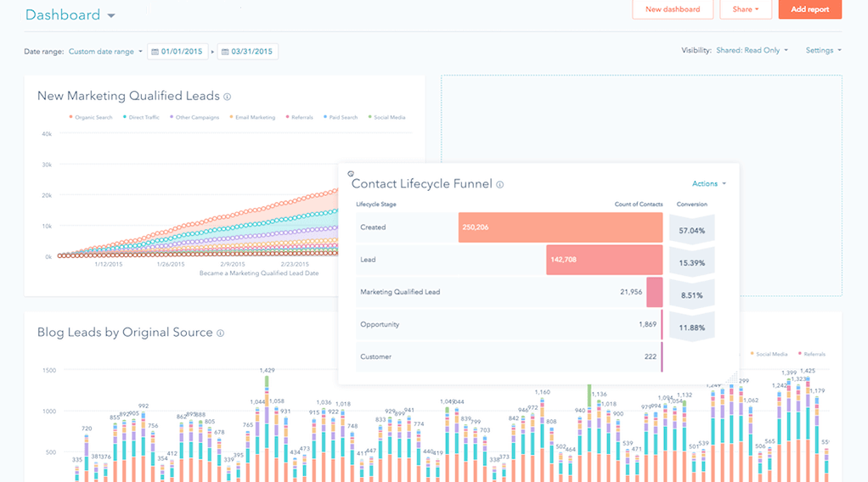The height and width of the screenshot is (482, 868).
Task: Toggle Organic Search legend series
Action: click(91, 117)
